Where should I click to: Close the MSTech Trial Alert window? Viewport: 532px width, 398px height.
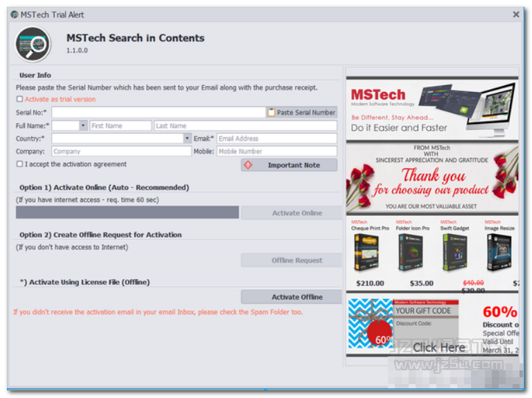click(x=516, y=15)
